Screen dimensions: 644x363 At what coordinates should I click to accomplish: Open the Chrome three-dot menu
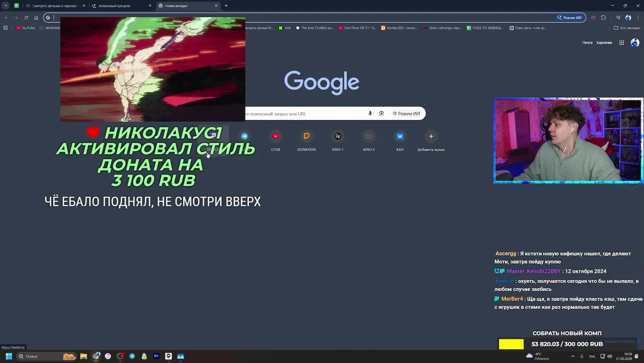[637, 18]
